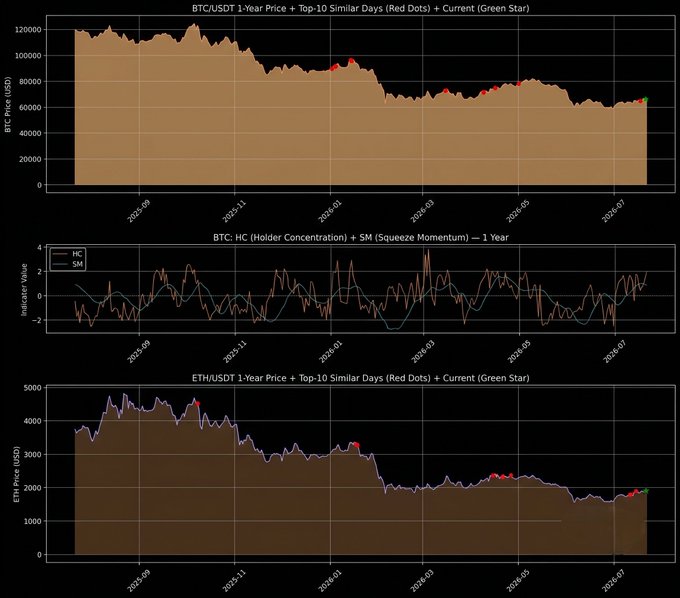Click the Indicator Value axis label

24,289
